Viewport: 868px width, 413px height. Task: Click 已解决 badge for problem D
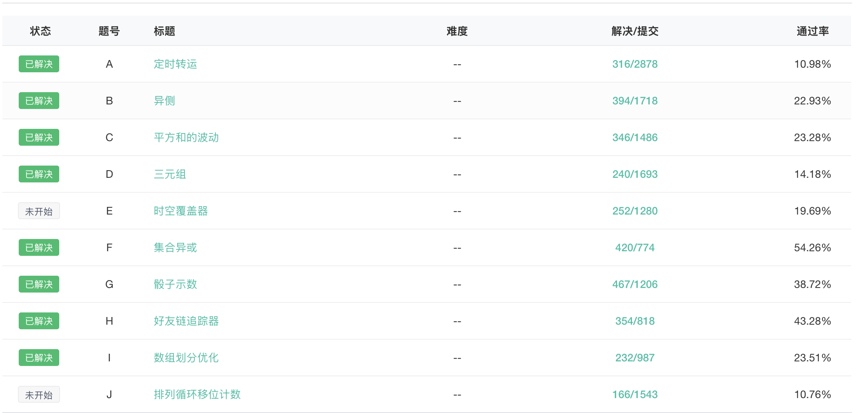tap(39, 174)
